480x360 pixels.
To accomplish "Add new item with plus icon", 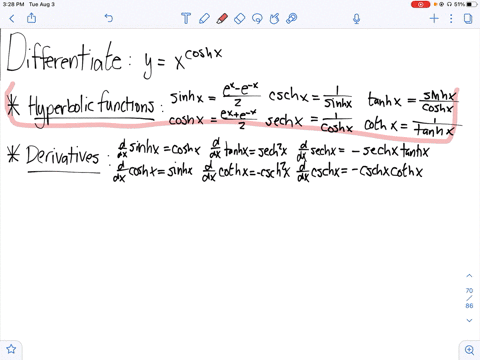I will click(x=434, y=18).
